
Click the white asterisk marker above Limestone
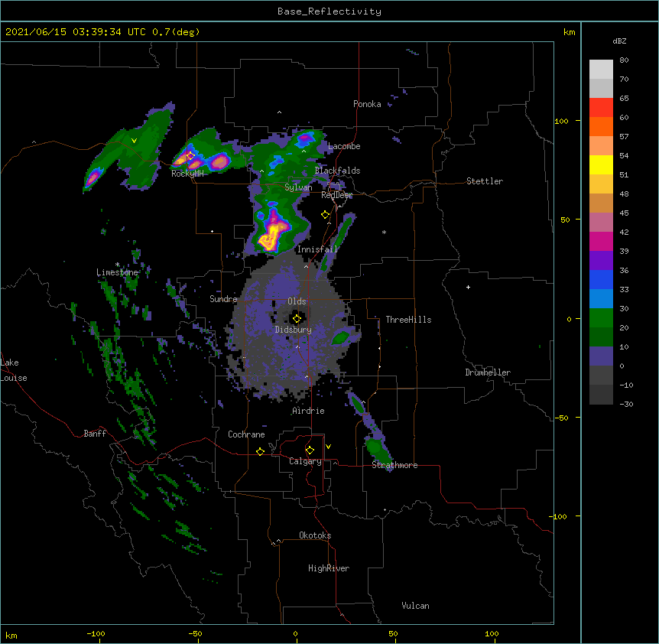click(118, 265)
